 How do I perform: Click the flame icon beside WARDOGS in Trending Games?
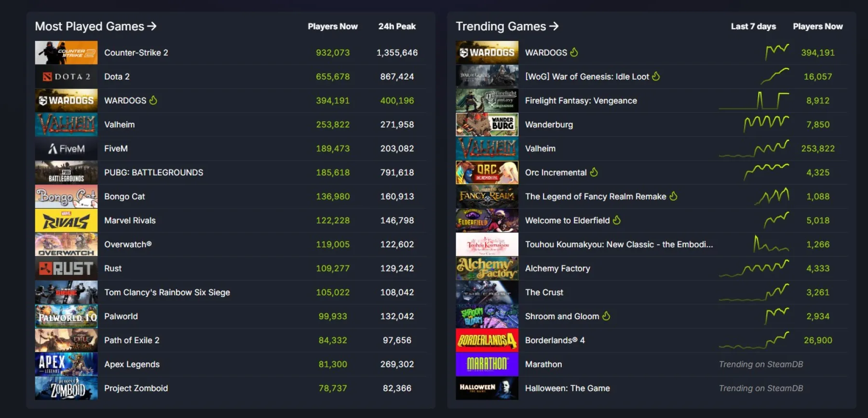574,52
